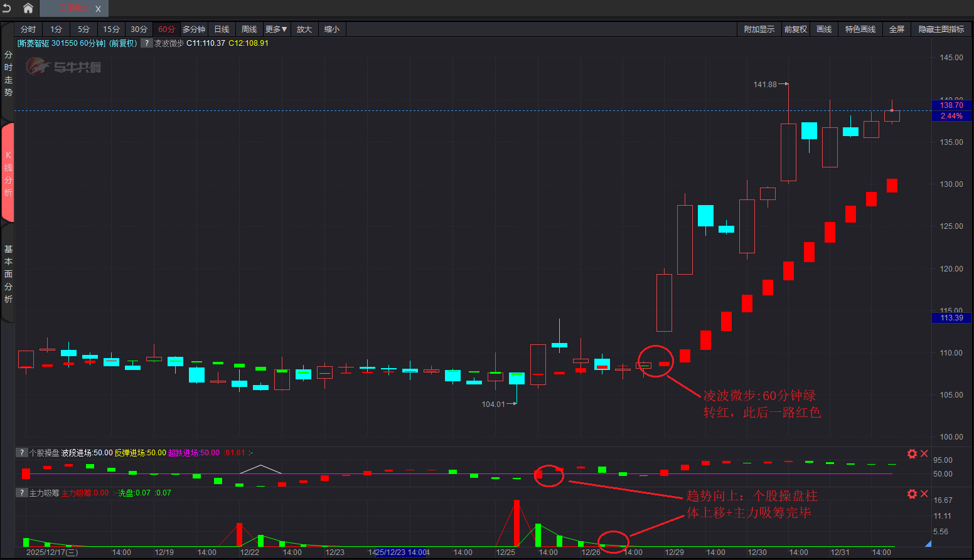
Task: Switch to the 日线 daily chart
Action: click(222, 29)
